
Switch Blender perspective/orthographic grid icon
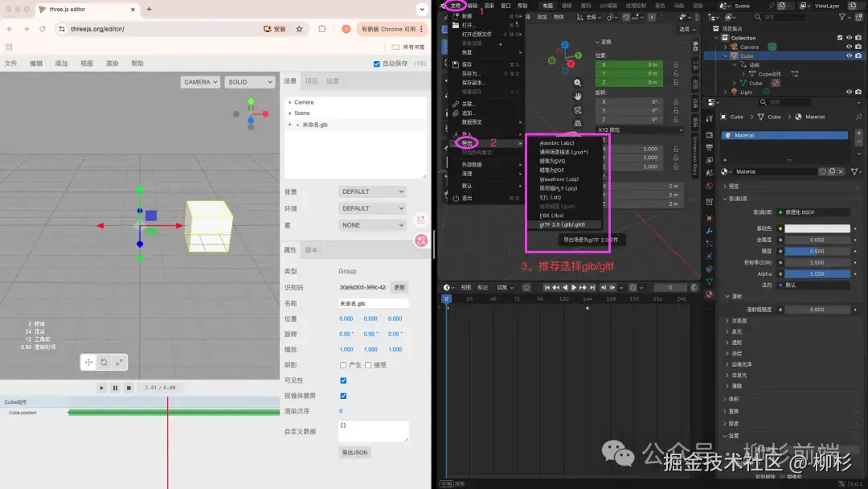pyautogui.click(x=577, y=123)
